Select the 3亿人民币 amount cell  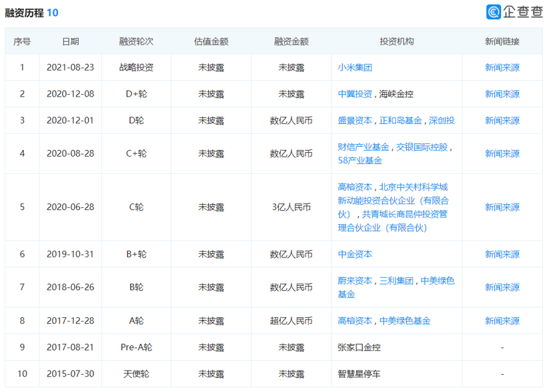pos(292,207)
